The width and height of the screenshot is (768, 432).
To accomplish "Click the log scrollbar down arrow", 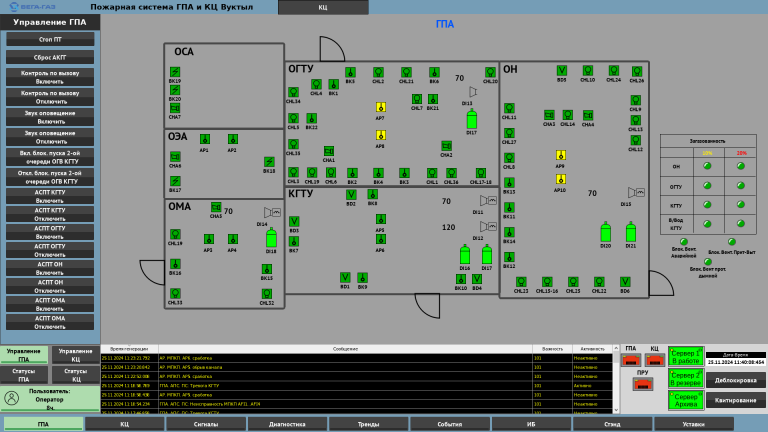I will coord(616,410).
